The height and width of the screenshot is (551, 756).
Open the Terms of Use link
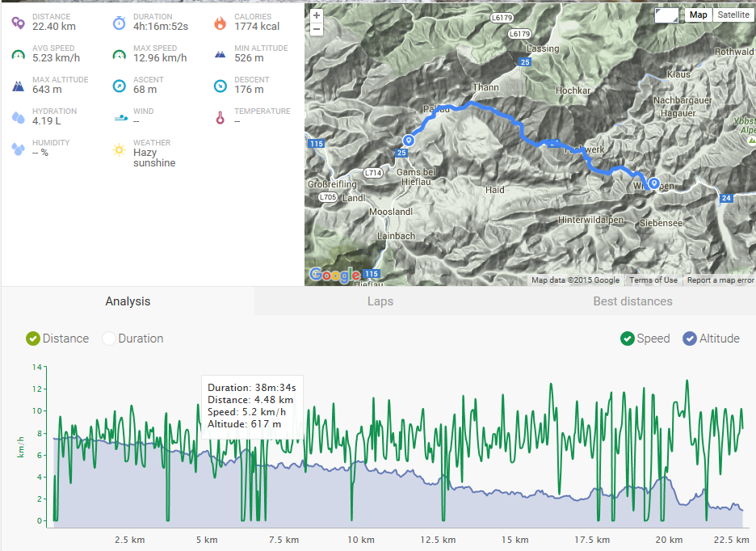tap(653, 280)
